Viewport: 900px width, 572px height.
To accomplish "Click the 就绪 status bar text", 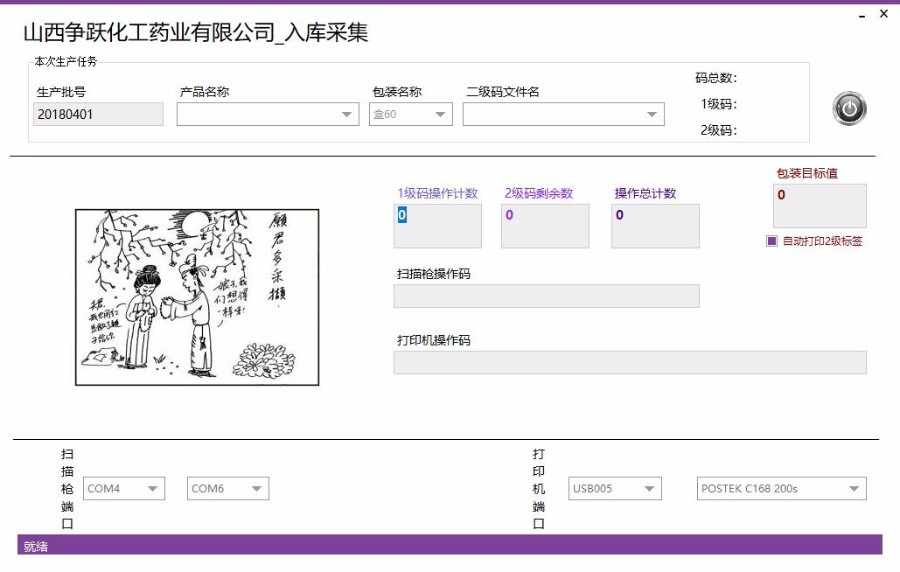I will pos(36,546).
